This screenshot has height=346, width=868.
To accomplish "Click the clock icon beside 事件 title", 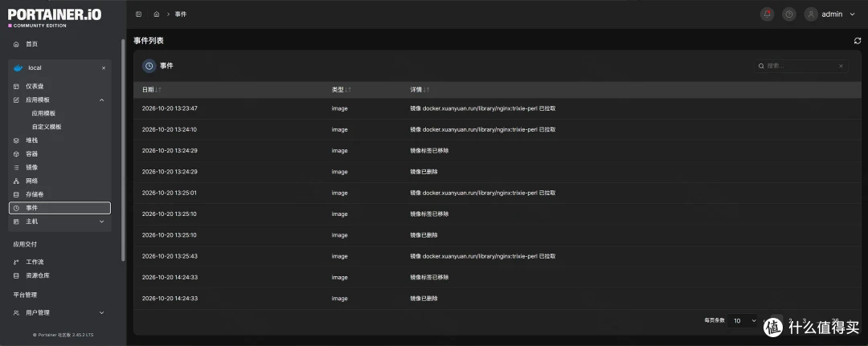I will point(149,66).
